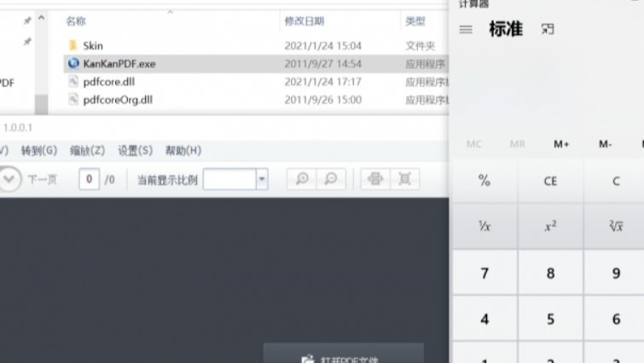Click the pdfcoreOrg.dll file icon
This screenshot has width=644, height=363.
pyautogui.click(x=73, y=99)
